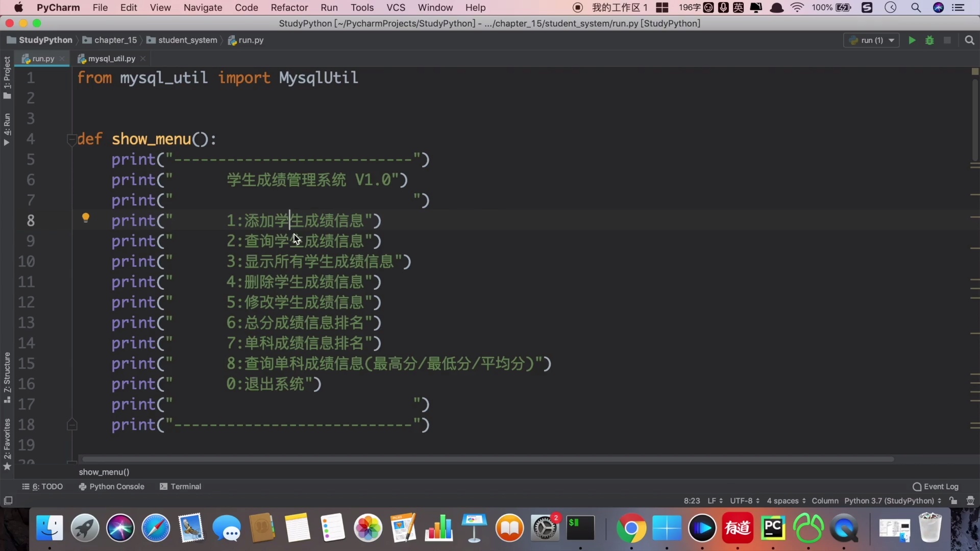
Task: Open the Refactor menu
Action: pyautogui.click(x=289, y=8)
